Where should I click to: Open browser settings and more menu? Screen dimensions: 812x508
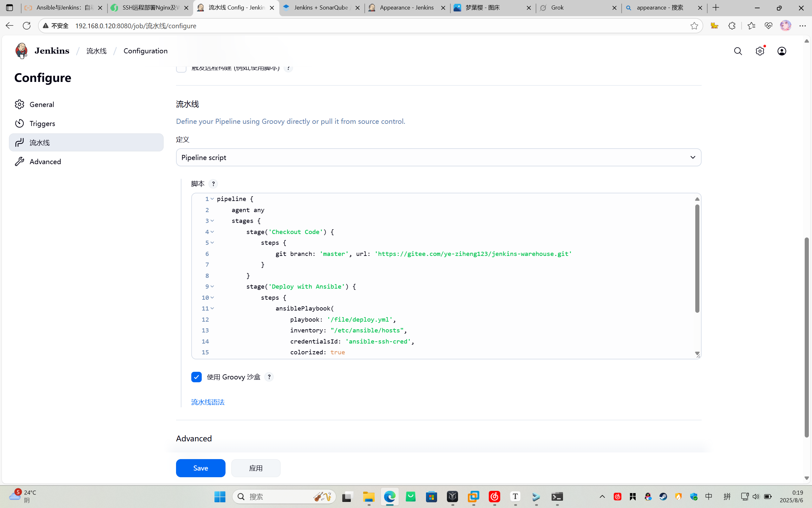tap(802, 26)
